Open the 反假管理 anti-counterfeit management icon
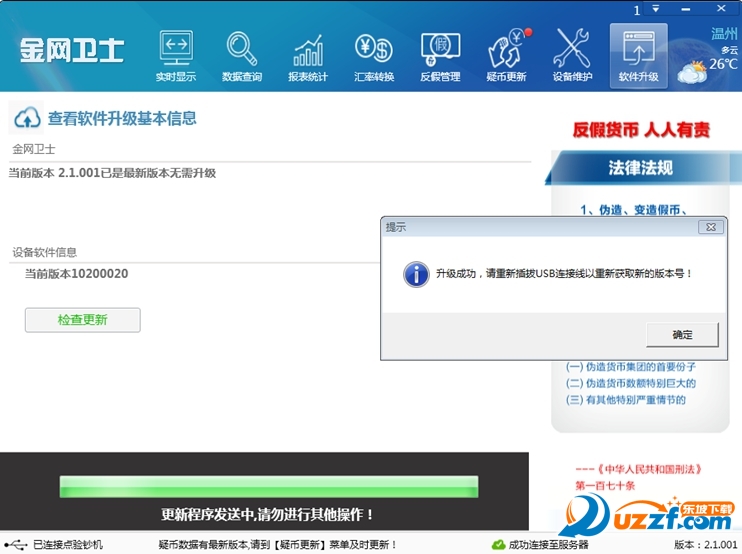The width and height of the screenshot is (742, 554). point(440,56)
